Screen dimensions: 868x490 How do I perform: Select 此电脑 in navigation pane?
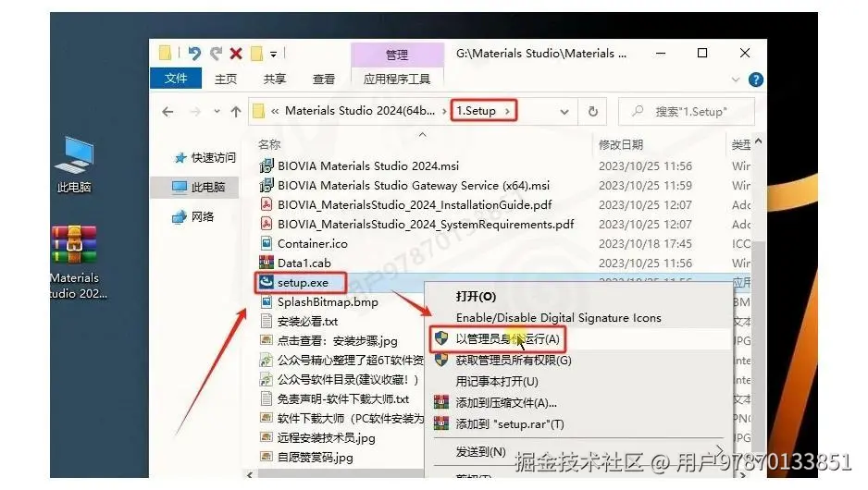point(198,188)
